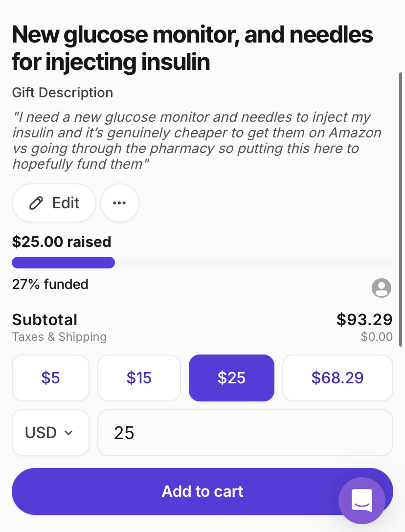Image resolution: width=405 pixels, height=532 pixels.
Task: Click the glucose monitor gift title
Action: click(192, 48)
